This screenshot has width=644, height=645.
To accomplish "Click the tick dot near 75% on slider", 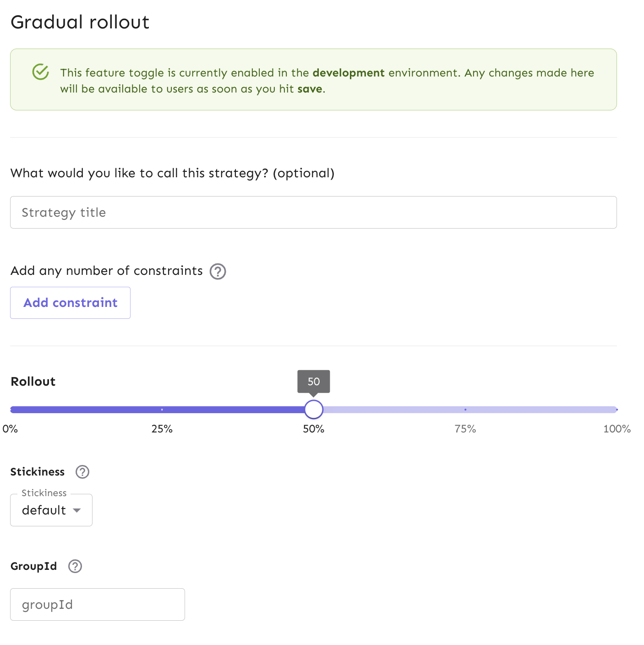I will [x=465, y=409].
